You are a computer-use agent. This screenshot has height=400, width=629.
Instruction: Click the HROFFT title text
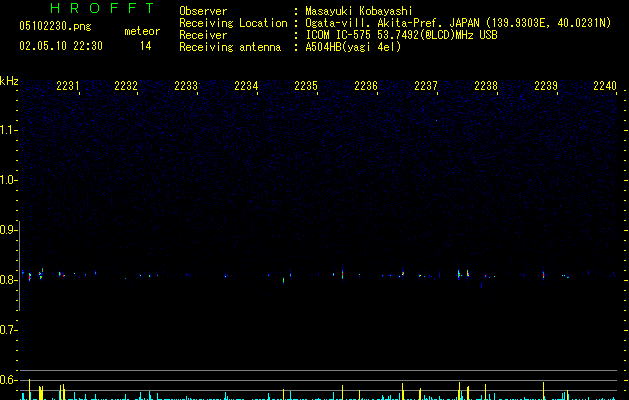(103, 8)
